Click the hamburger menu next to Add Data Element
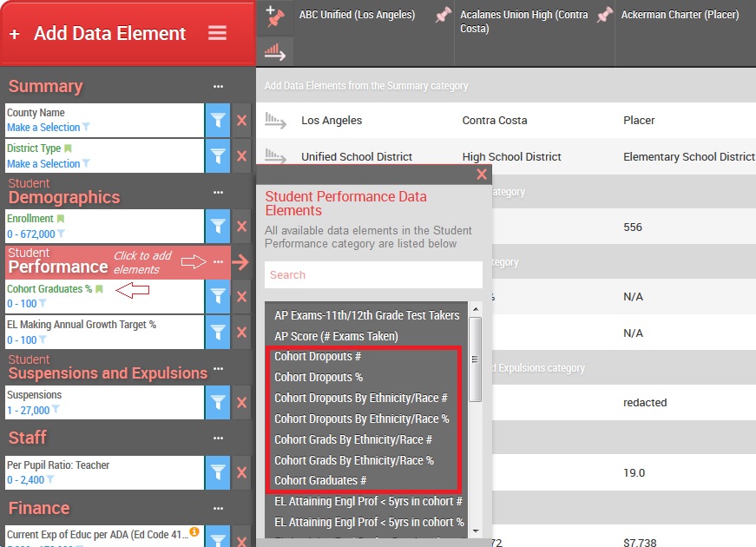Image resolution: width=756 pixels, height=547 pixels. point(217,33)
